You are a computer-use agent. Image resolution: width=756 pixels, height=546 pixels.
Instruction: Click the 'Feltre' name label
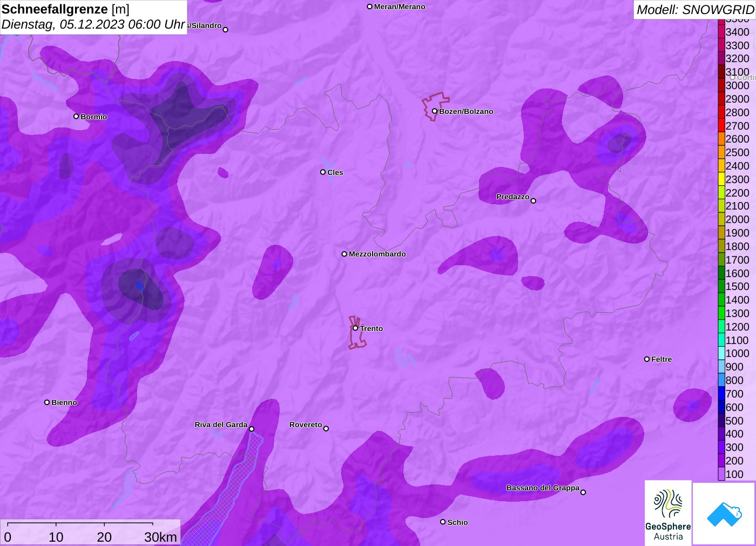pyautogui.click(x=661, y=359)
